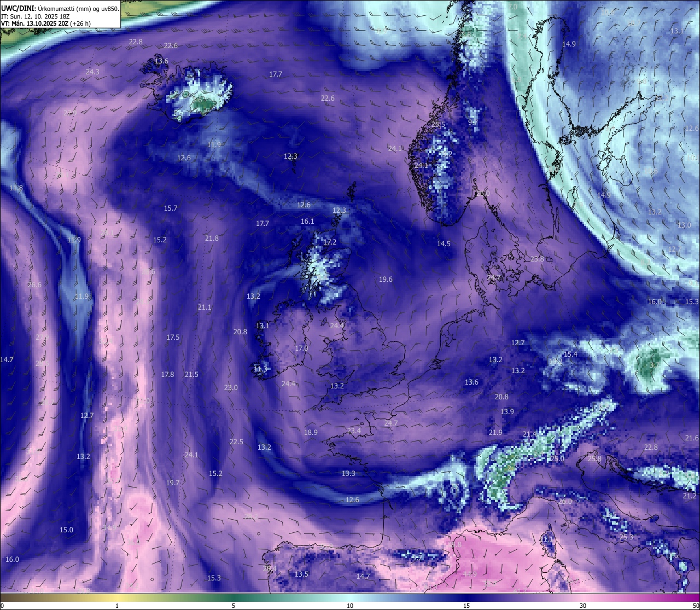Click the 25.5 value over Norway
700x610 pixels.
click(x=439, y=125)
